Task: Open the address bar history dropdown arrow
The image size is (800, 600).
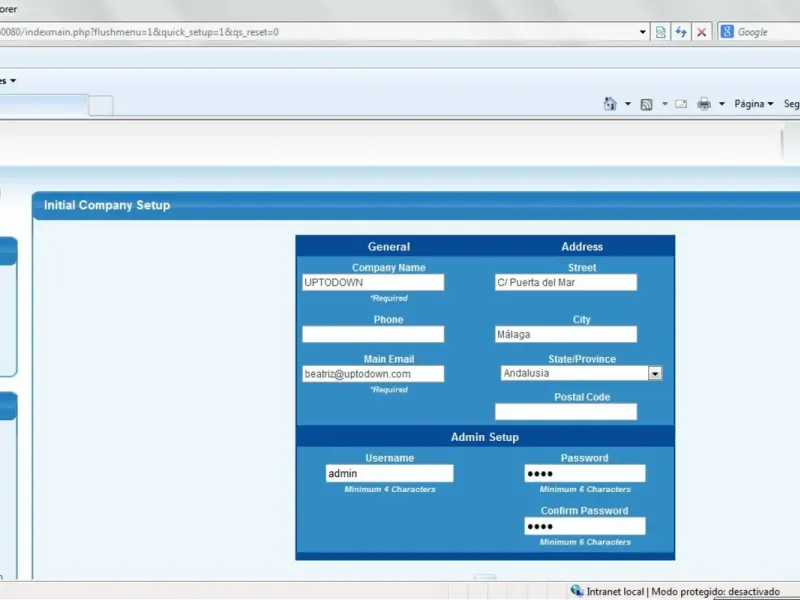Action: tap(642, 32)
